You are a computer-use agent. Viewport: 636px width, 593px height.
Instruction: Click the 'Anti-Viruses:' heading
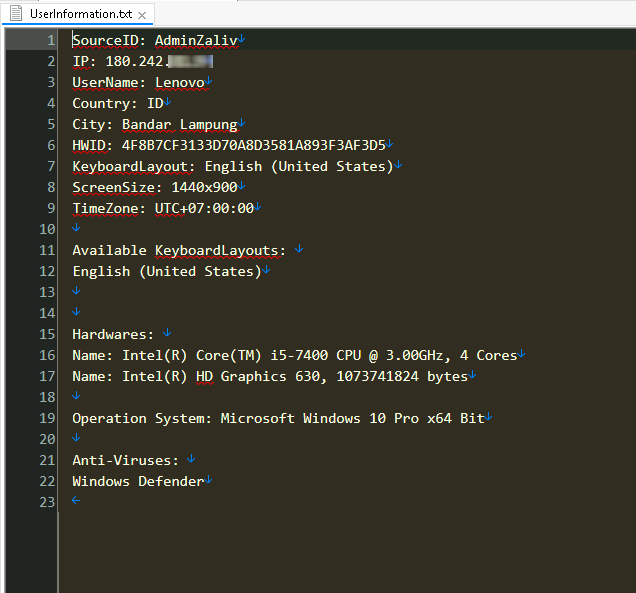(125, 460)
